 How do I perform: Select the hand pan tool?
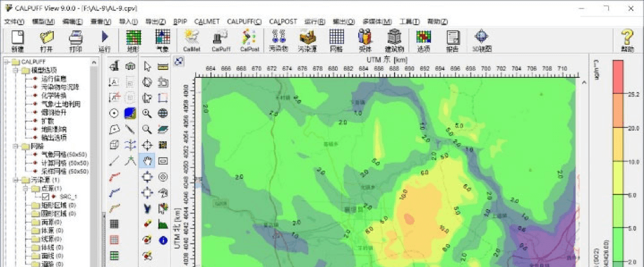147,161
